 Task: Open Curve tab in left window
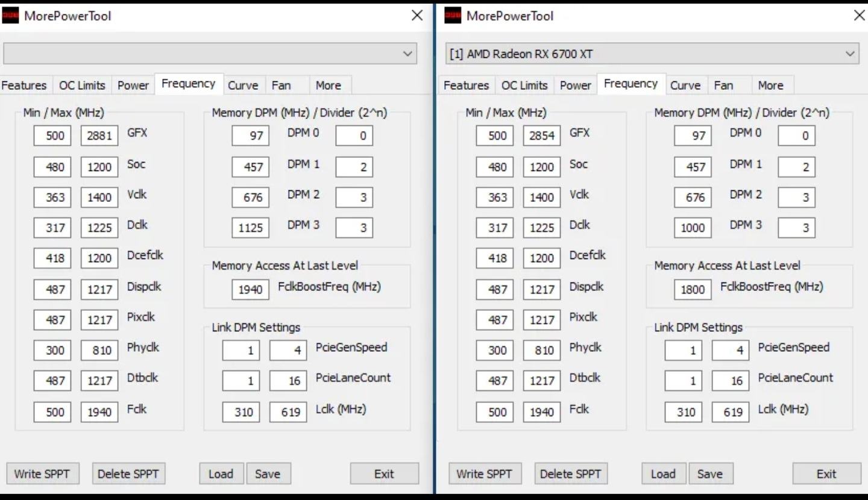point(243,86)
